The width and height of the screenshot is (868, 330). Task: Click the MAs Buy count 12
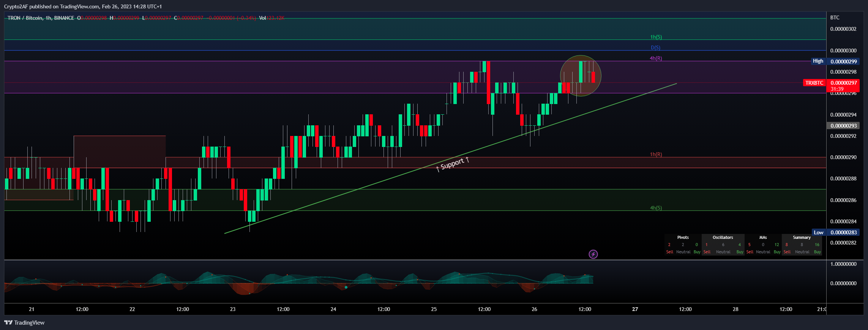click(x=776, y=245)
